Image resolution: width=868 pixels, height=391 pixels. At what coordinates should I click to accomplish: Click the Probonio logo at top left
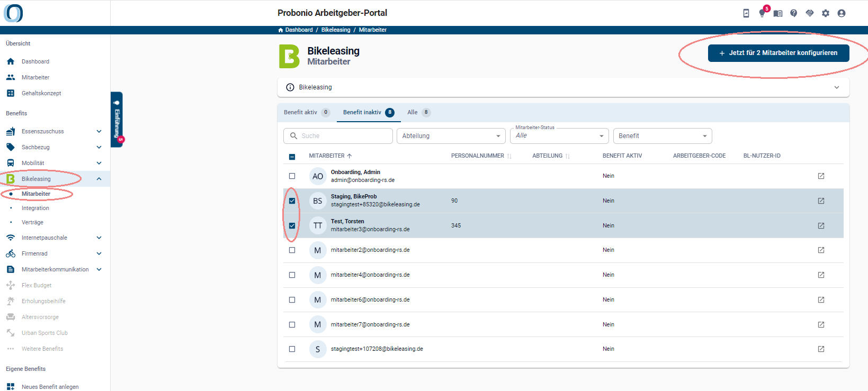point(13,13)
